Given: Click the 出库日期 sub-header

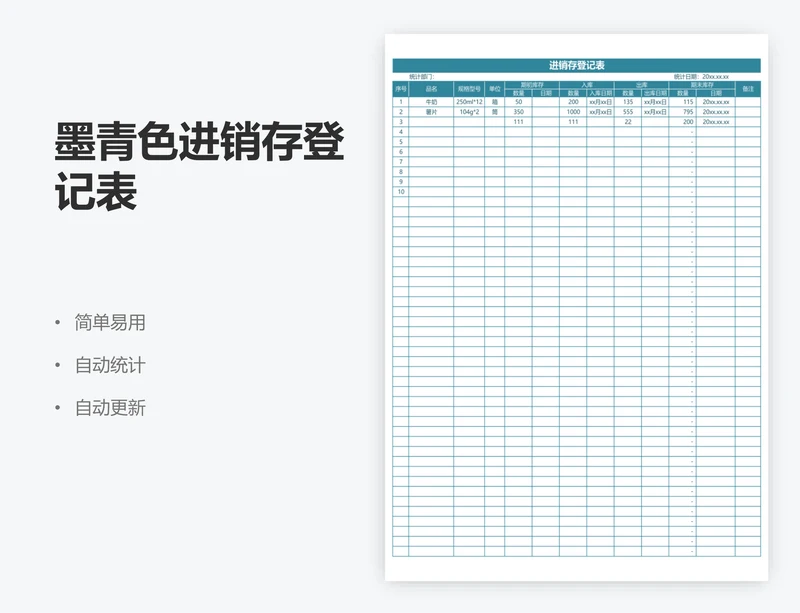Looking at the screenshot, I should pyautogui.click(x=655, y=93).
